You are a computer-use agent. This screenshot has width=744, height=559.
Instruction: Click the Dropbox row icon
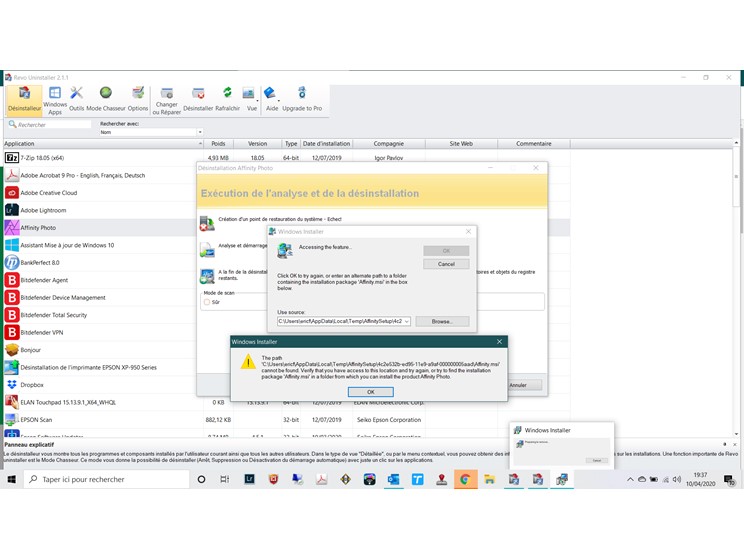[x=12, y=385]
